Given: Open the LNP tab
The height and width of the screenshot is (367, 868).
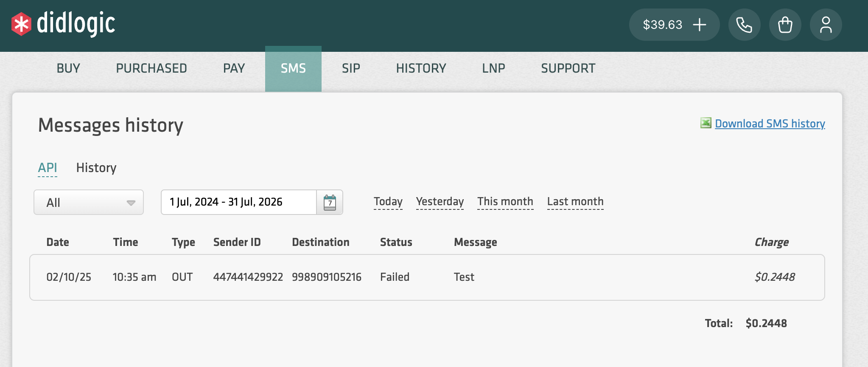Looking at the screenshot, I should point(493,68).
